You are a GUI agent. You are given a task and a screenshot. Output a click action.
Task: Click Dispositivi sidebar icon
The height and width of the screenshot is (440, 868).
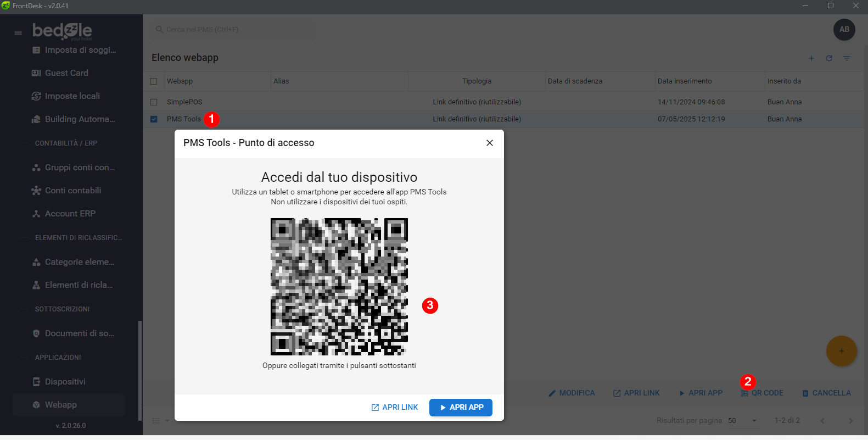pyautogui.click(x=36, y=382)
